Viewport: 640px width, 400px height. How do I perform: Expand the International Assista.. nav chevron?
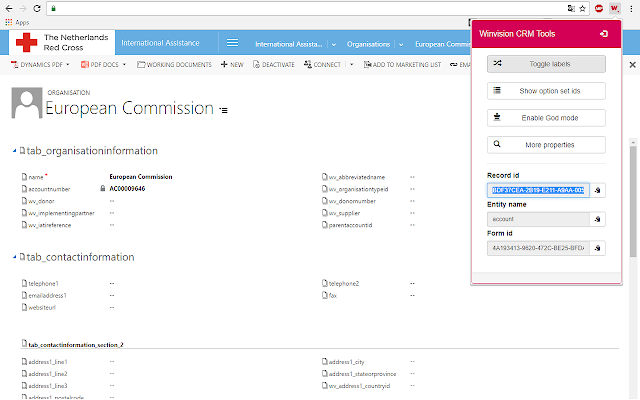click(333, 44)
